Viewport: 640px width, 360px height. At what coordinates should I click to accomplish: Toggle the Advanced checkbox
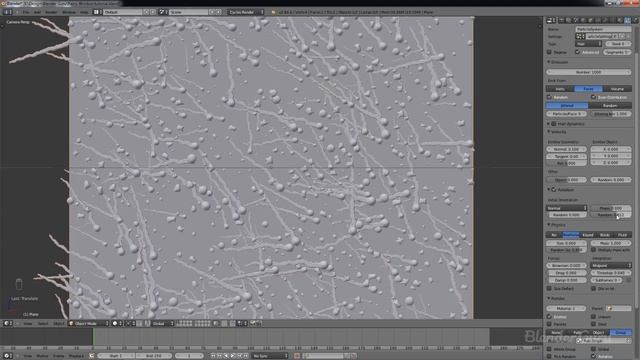point(578,52)
